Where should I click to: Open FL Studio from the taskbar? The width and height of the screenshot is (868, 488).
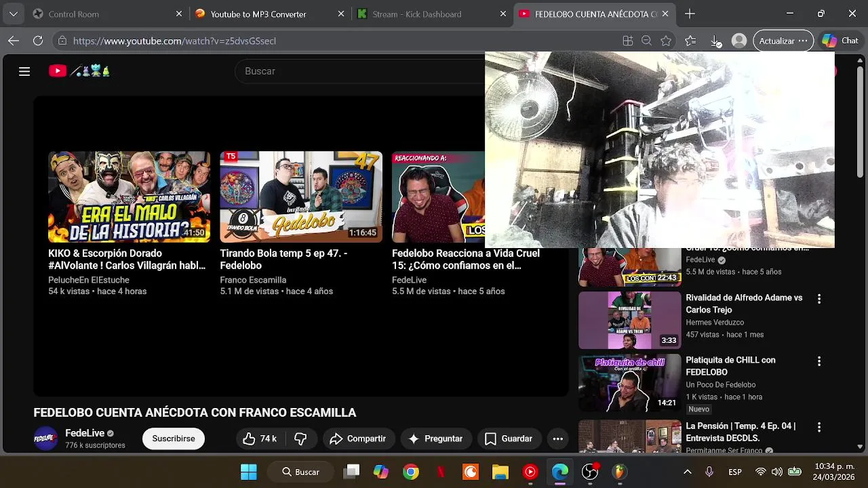pyautogui.click(x=620, y=472)
